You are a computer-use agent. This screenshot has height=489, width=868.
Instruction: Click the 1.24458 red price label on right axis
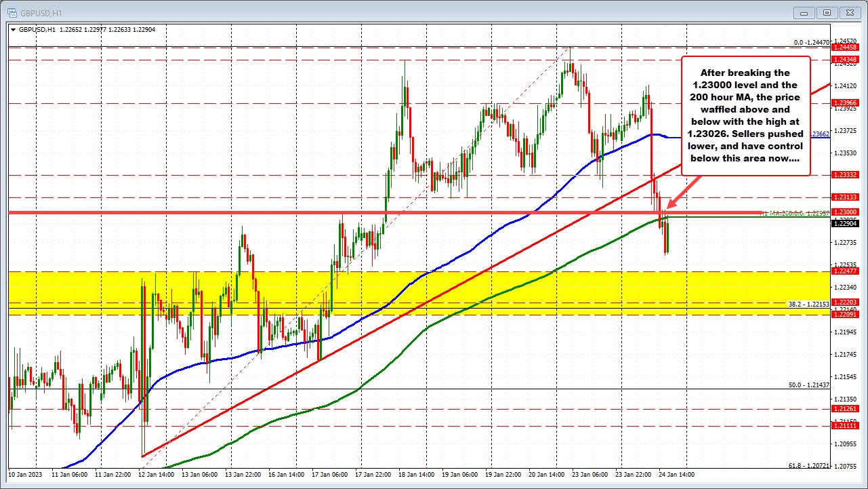pos(844,49)
